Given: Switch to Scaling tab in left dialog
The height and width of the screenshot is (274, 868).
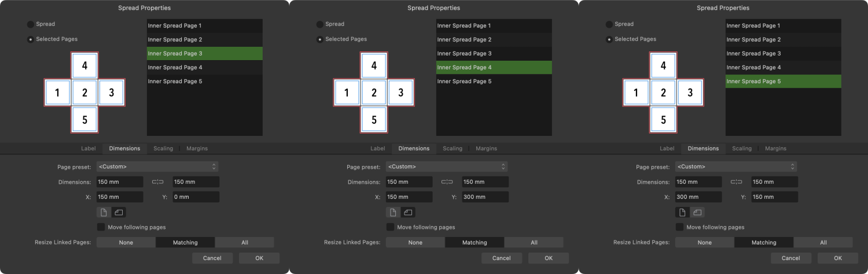Looking at the screenshot, I should point(163,149).
